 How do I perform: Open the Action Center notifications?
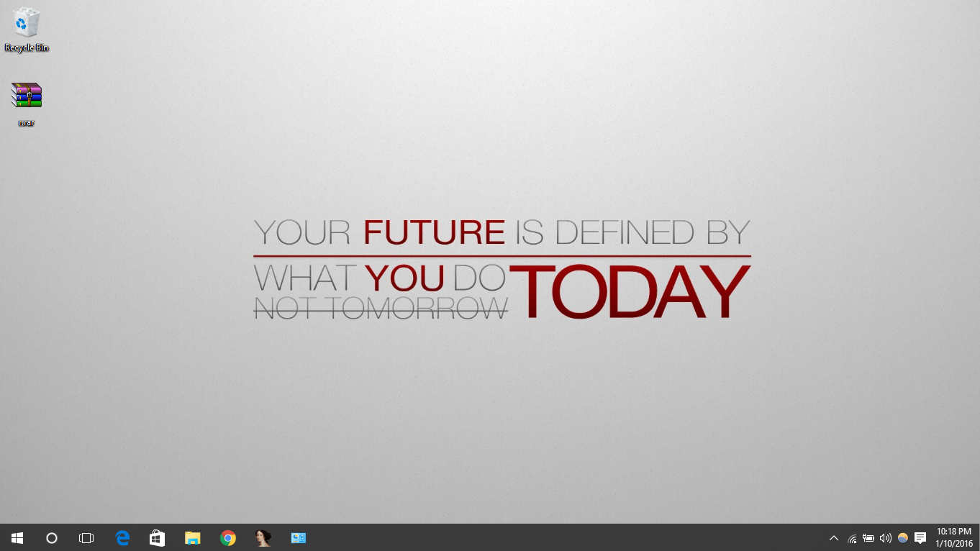point(920,537)
